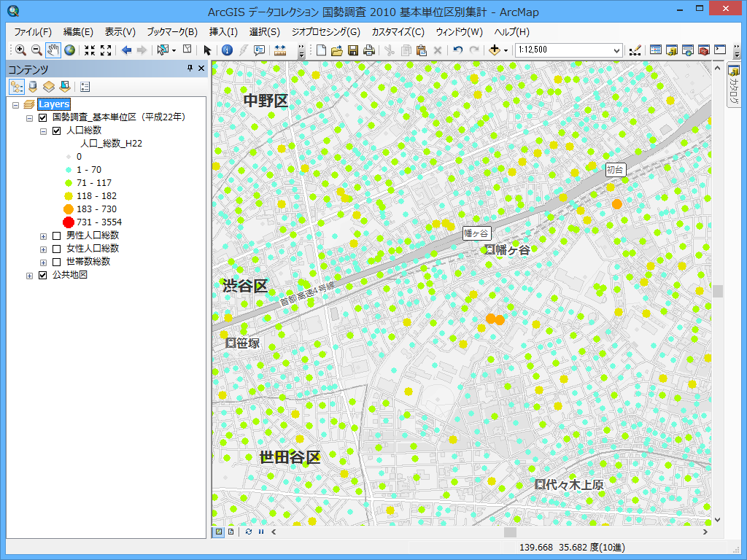
Task: Save the map document
Action: [x=353, y=50]
